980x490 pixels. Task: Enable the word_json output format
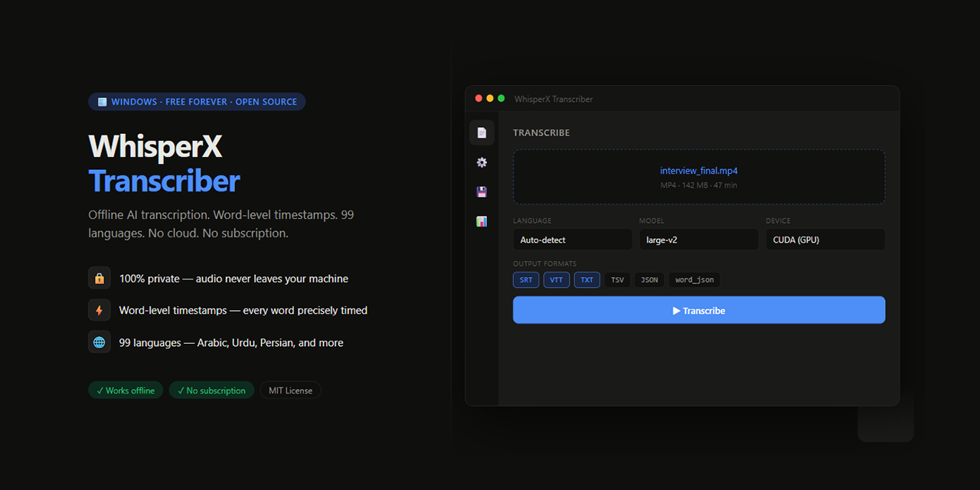pos(694,279)
